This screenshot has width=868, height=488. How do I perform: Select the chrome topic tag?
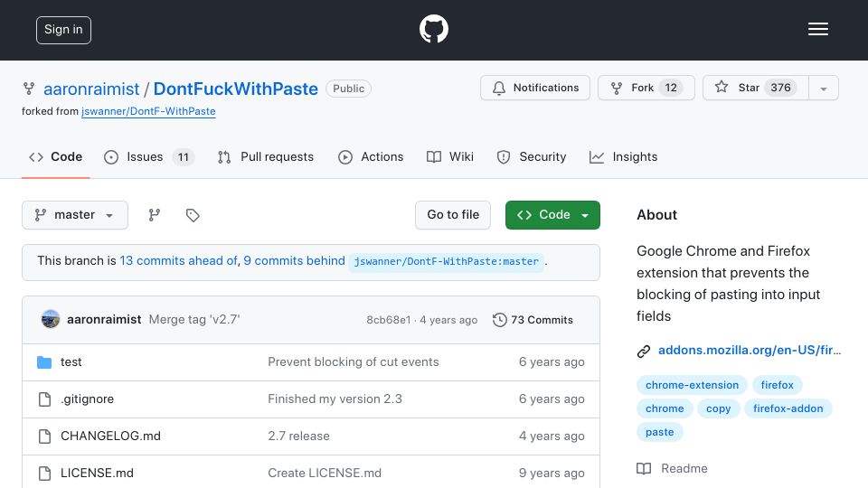[665, 408]
